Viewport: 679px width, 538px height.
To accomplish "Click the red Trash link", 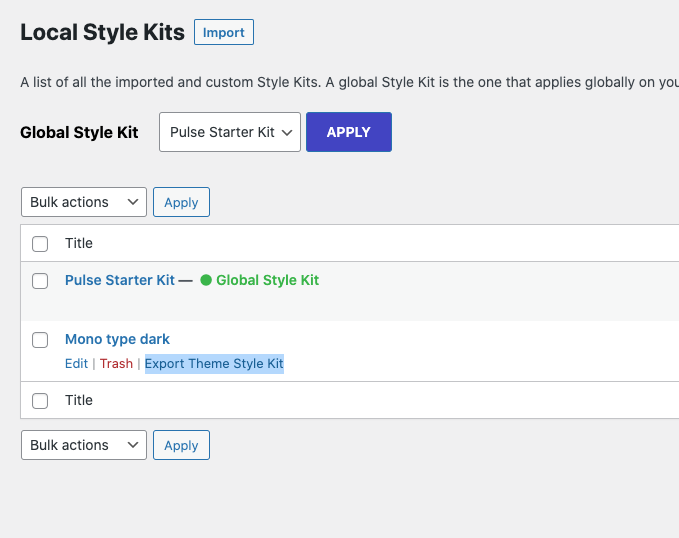I will [x=116, y=363].
